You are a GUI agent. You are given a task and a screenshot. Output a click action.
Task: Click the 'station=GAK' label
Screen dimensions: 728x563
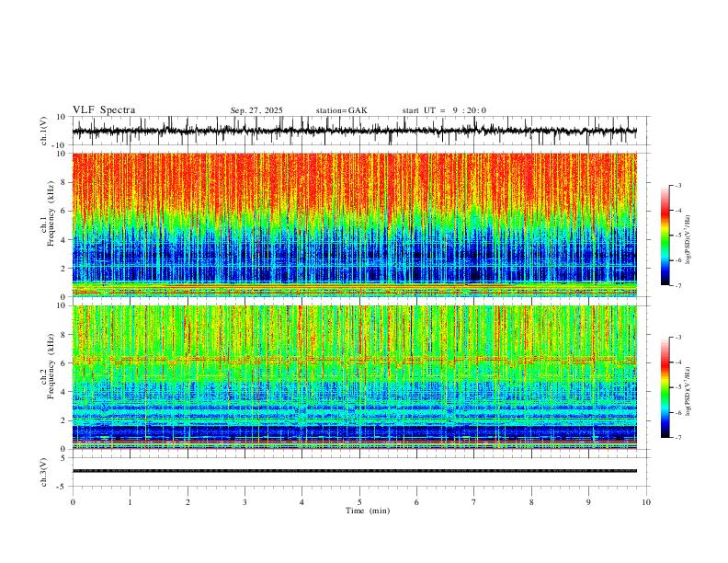[x=341, y=110]
